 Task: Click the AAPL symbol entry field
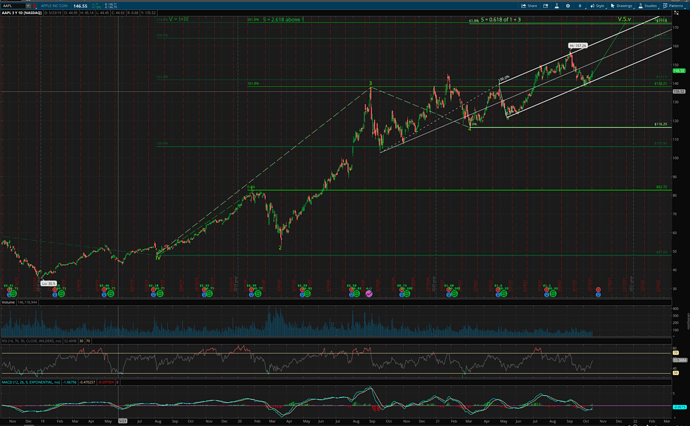coord(13,6)
